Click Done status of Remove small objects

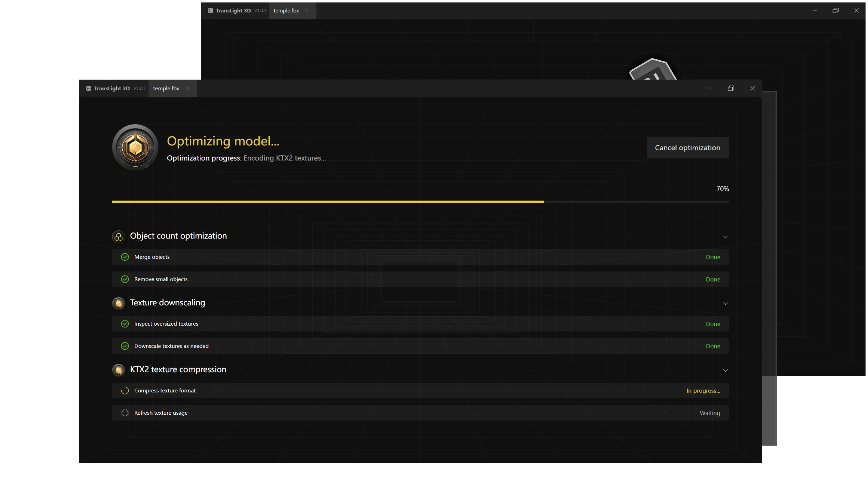pos(713,279)
